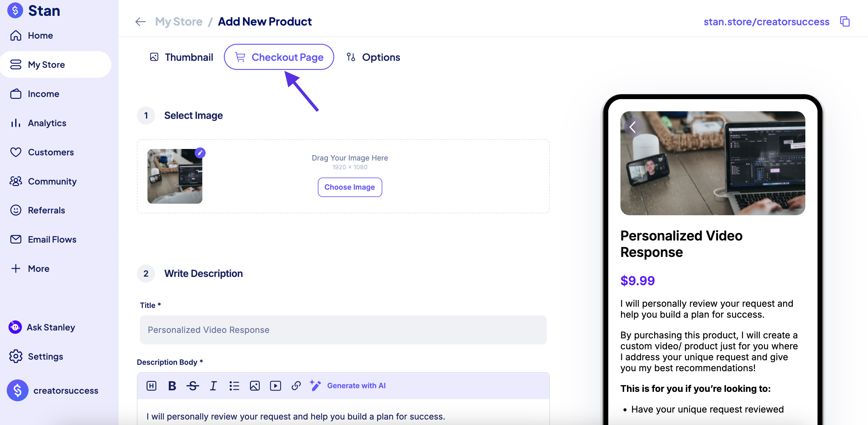
Task: Click the Choose Image button
Action: [x=349, y=187]
